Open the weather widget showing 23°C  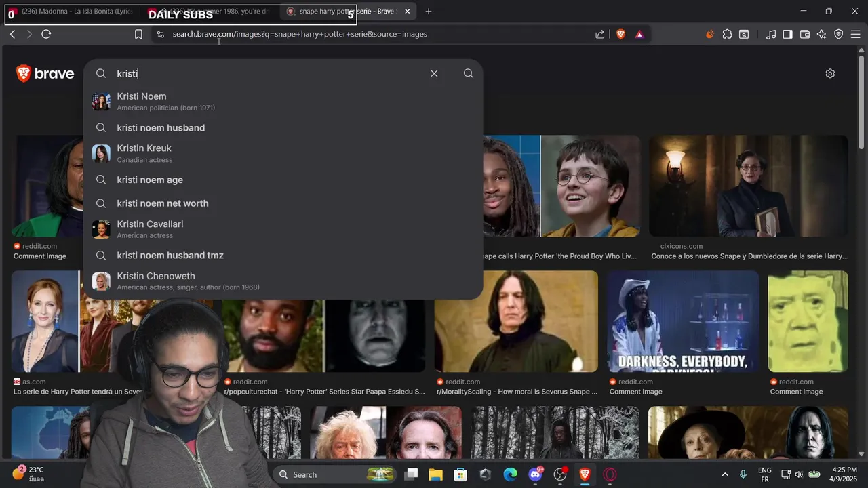point(28,474)
